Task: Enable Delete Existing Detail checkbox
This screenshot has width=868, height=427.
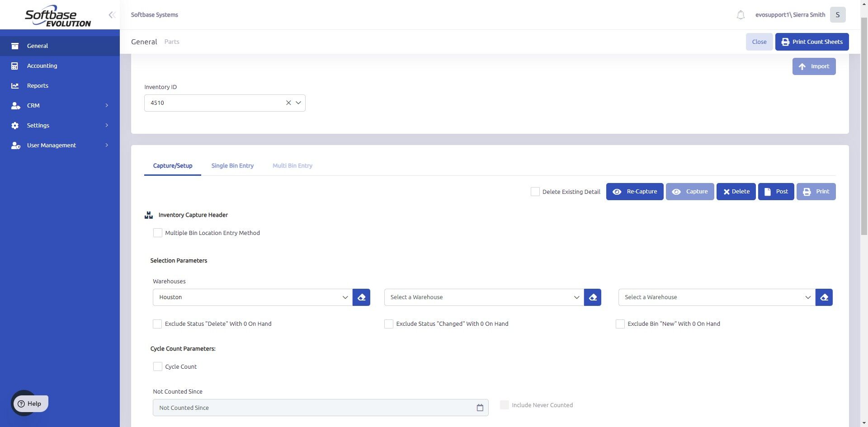Action: [535, 192]
